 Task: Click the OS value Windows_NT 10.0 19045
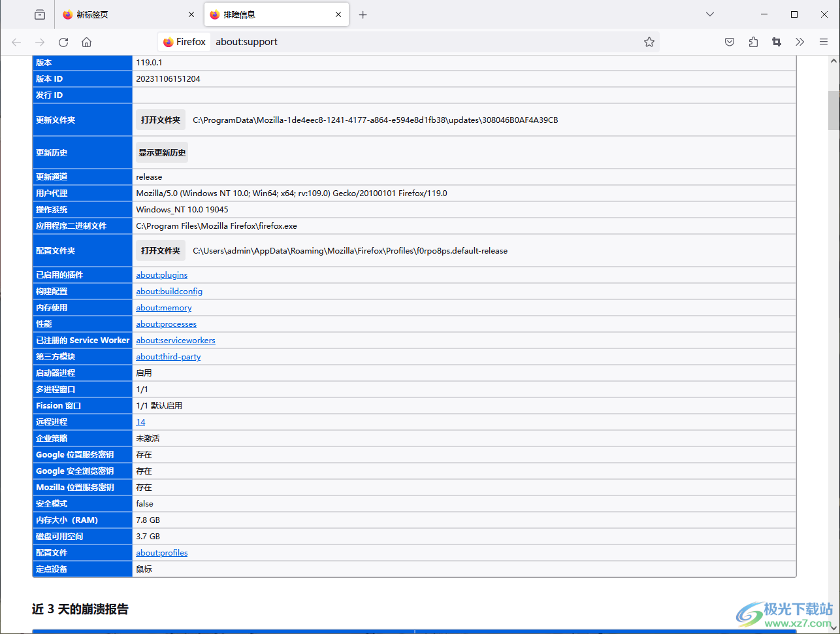click(182, 210)
